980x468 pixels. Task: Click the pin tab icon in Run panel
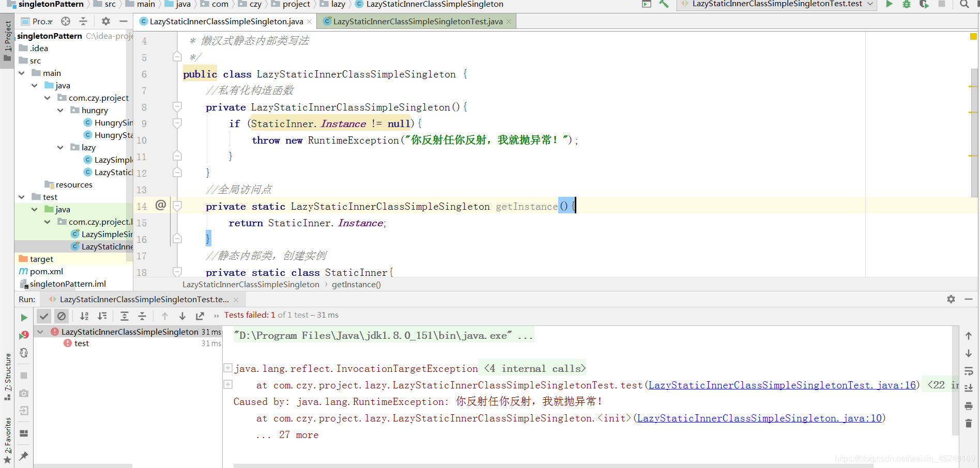tap(24, 456)
